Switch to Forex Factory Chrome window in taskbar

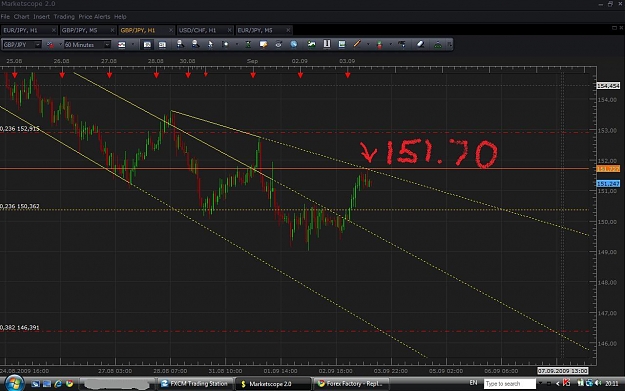pyautogui.click(x=351, y=384)
